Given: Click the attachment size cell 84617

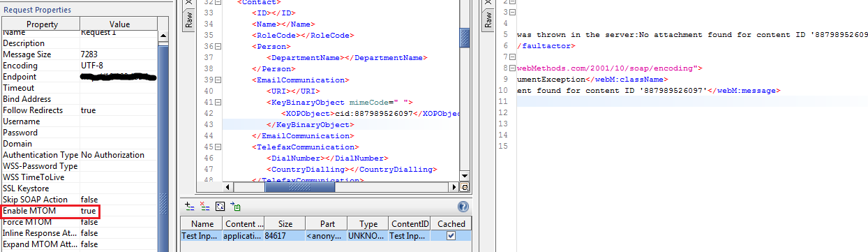Looking at the screenshot, I should click(285, 236).
